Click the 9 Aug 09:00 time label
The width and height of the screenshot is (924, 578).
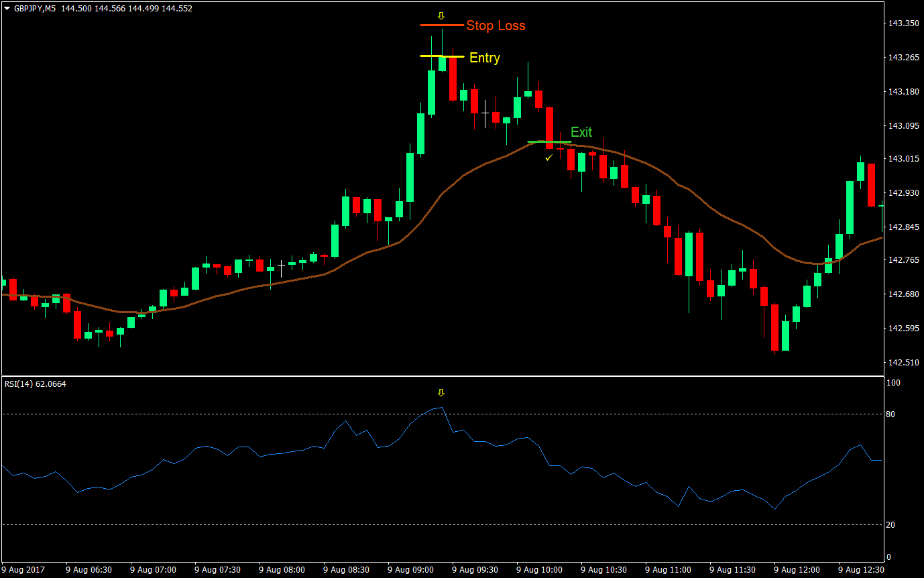[x=410, y=570]
